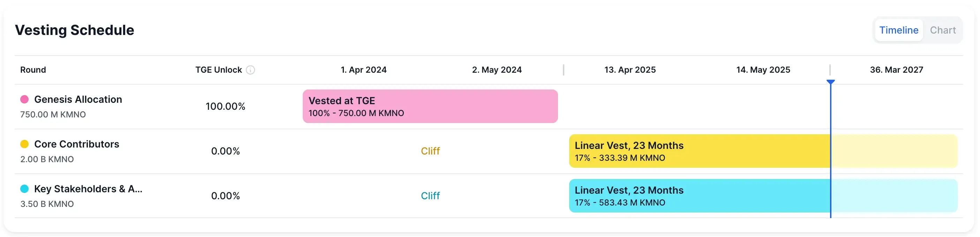Click the pale yellow unvested bar portion
This screenshot has height=237, width=980.
pyautogui.click(x=894, y=151)
